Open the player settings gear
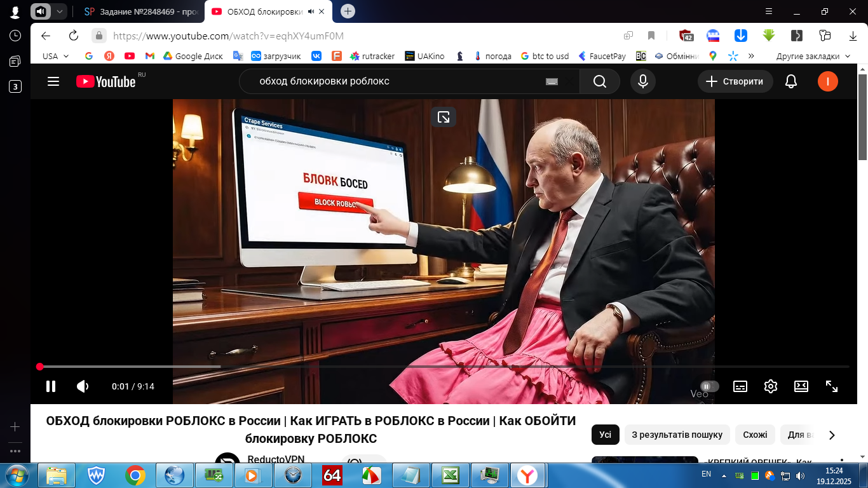The width and height of the screenshot is (868, 488). (771, 386)
